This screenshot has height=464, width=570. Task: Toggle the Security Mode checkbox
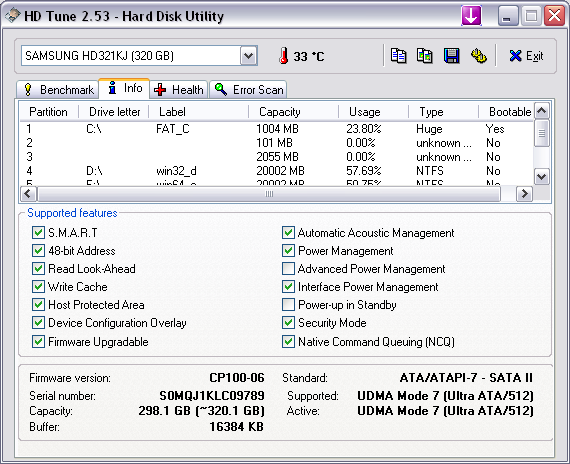pyautogui.click(x=288, y=323)
